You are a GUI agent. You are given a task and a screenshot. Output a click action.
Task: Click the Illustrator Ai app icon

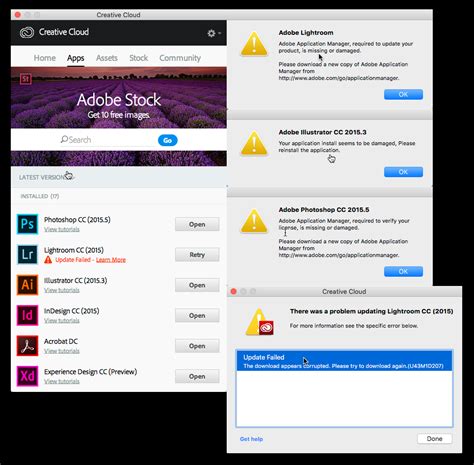click(27, 285)
